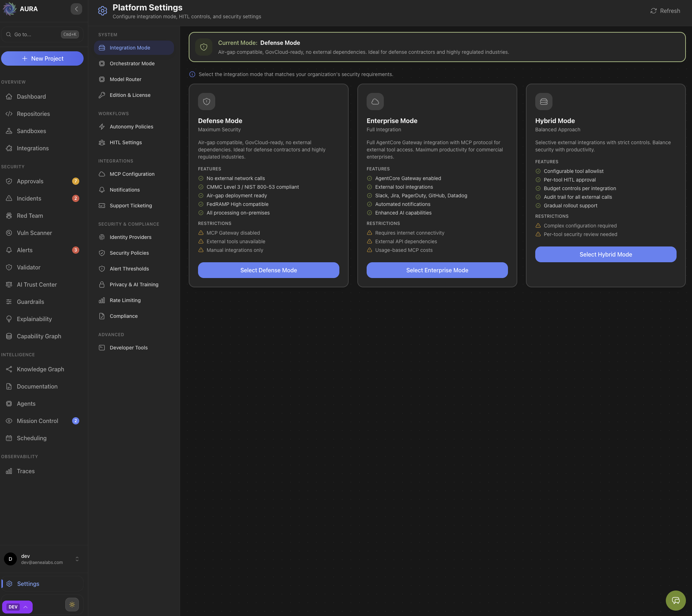Viewport: 692px width, 616px height.
Task: Open Documentation in the sidebar
Action: [x=42, y=386]
